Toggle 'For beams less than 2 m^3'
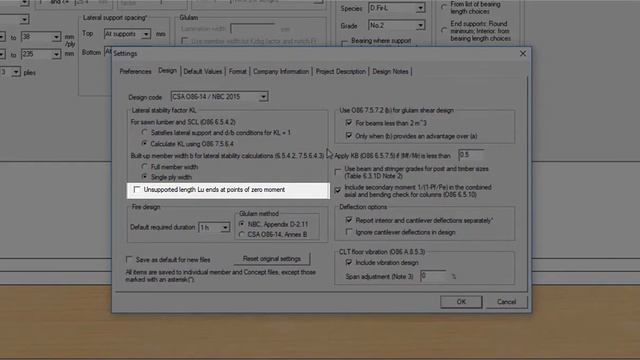The image size is (640, 360). click(349, 123)
